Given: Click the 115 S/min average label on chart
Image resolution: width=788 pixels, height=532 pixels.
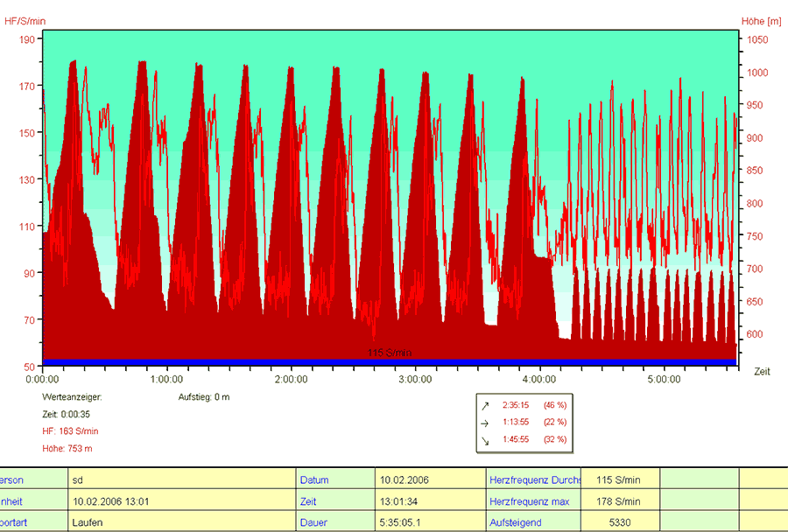Looking at the screenshot, I should [389, 353].
